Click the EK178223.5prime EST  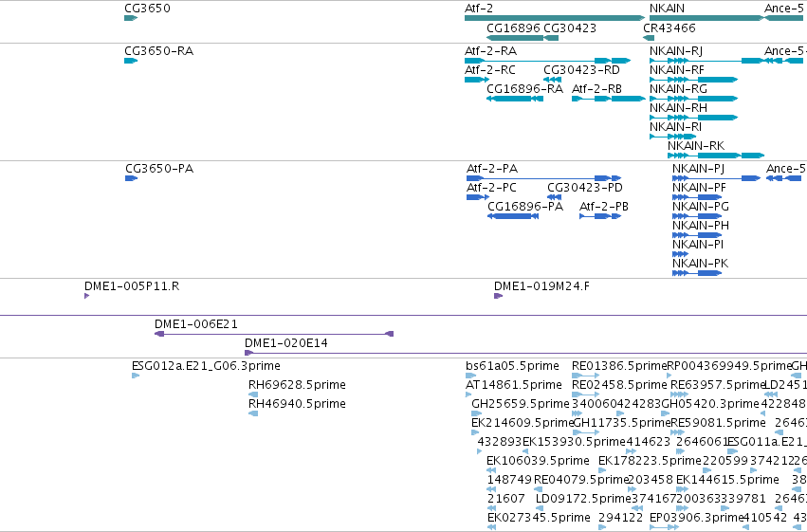tap(602, 470)
